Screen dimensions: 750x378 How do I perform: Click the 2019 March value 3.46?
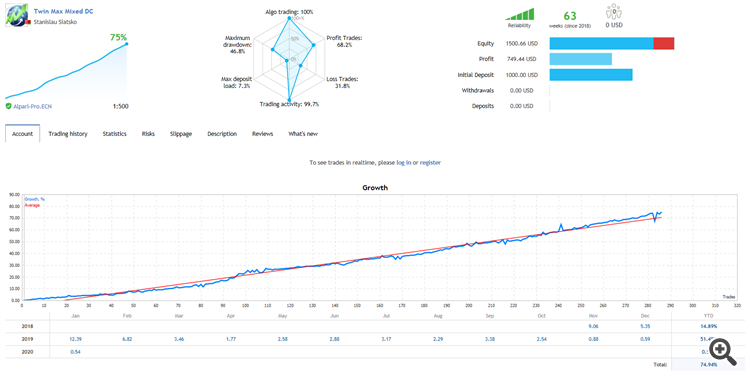click(x=179, y=339)
